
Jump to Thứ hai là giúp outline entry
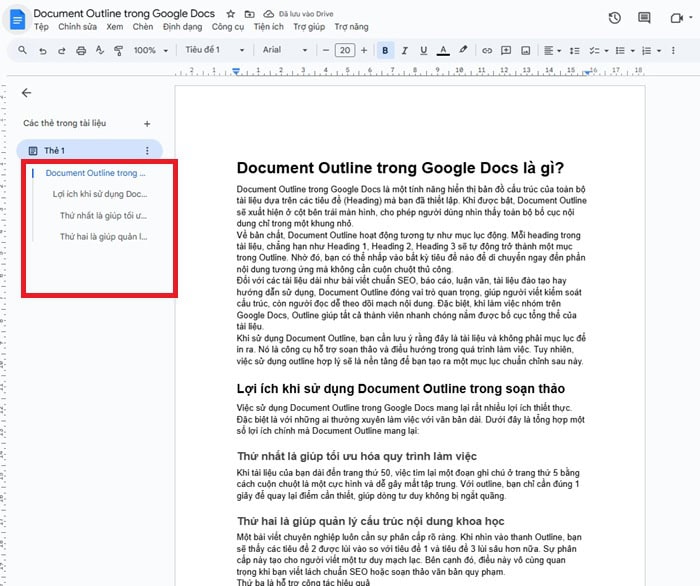(x=103, y=237)
